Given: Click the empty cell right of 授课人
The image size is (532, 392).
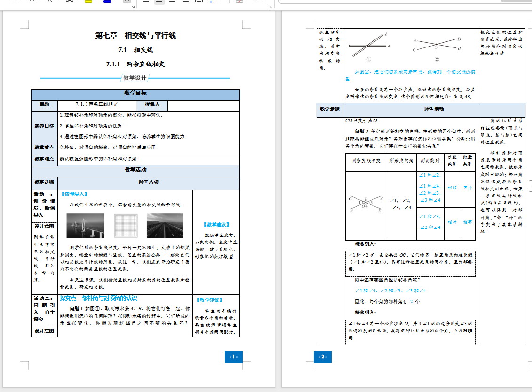Looking at the screenshot, I should 204,105.
